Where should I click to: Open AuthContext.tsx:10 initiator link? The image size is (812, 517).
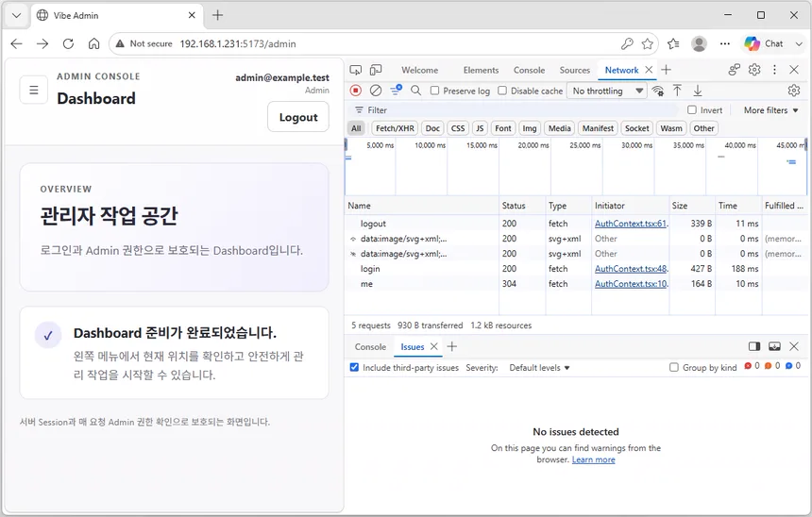[632, 284]
